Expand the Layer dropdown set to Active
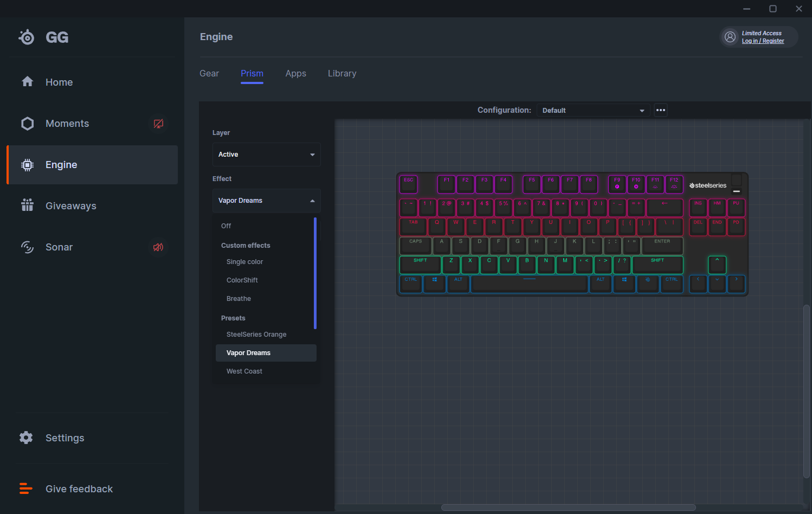 pyautogui.click(x=266, y=155)
